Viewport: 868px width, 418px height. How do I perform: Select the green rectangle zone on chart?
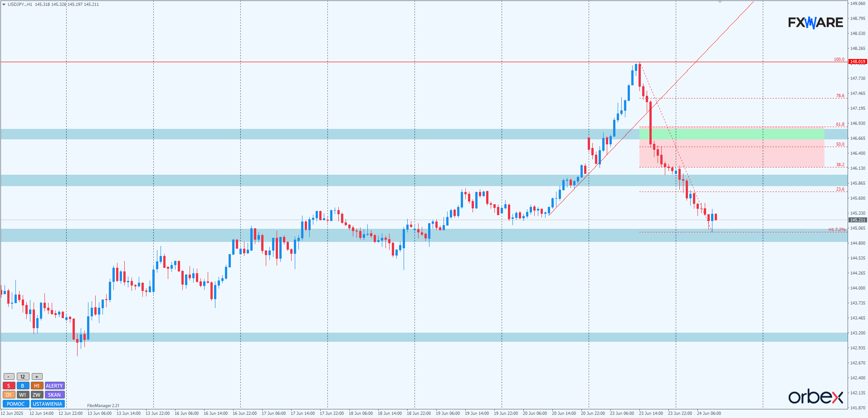731,134
